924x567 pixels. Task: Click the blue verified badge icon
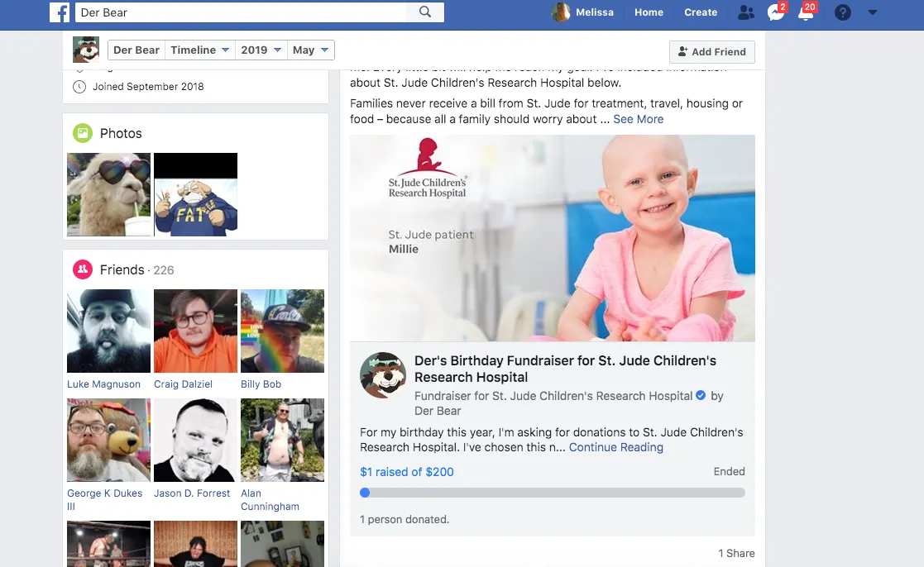coord(701,395)
